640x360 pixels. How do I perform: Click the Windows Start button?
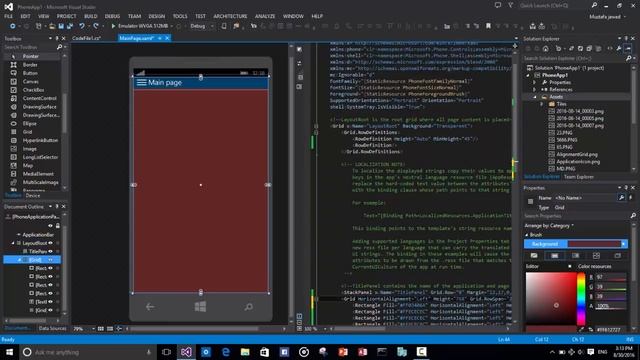9,352
